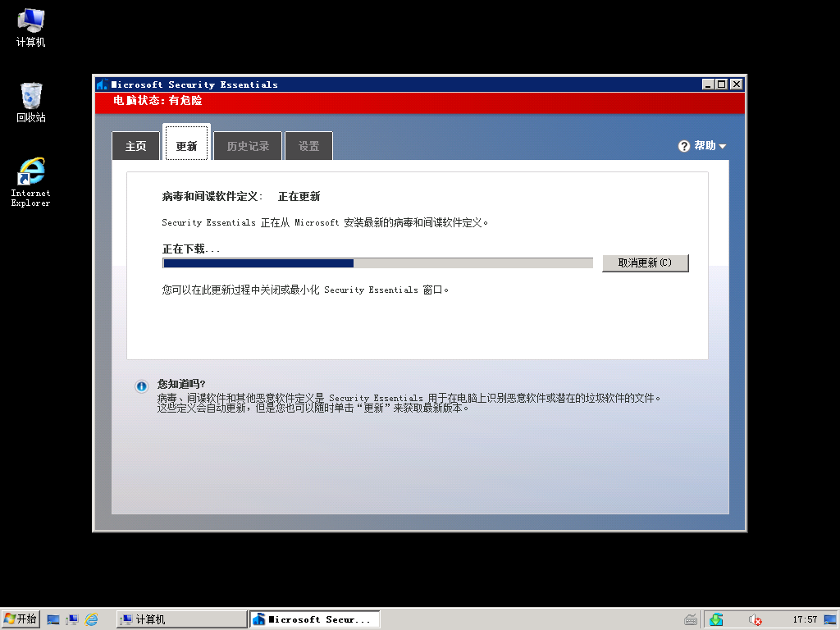Open the 开始 start menu

click(21, 619)
